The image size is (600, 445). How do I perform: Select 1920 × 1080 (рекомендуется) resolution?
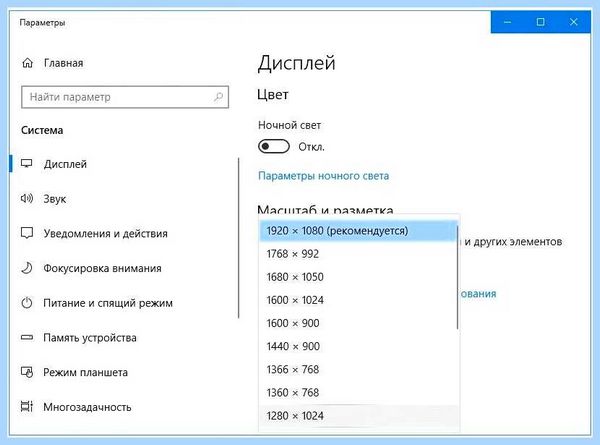(358, 231)
